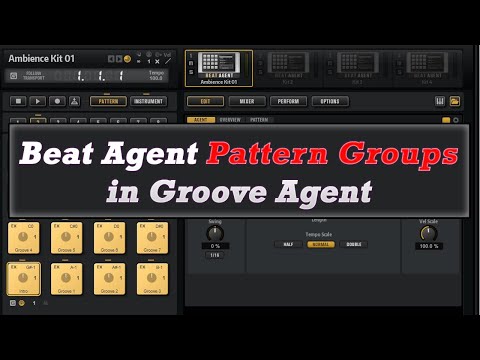Open the Perform page
This screenshot has width=480, height=360.
pyautogui.click(x=289, y=101)
